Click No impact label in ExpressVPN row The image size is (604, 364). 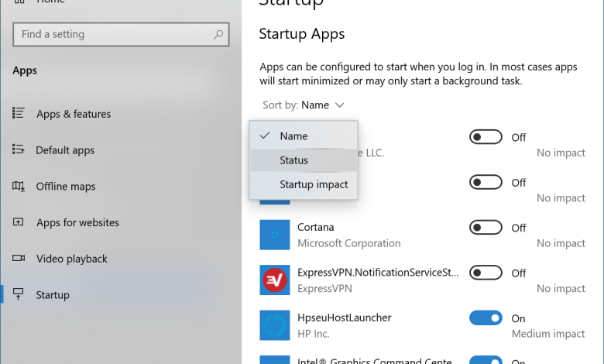(x=561, y=289)
